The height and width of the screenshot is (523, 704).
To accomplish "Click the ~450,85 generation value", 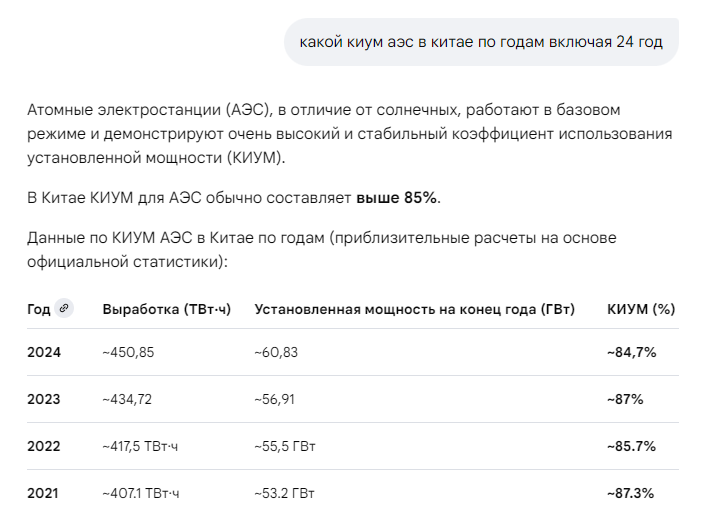I will click(x=129, y=352).
